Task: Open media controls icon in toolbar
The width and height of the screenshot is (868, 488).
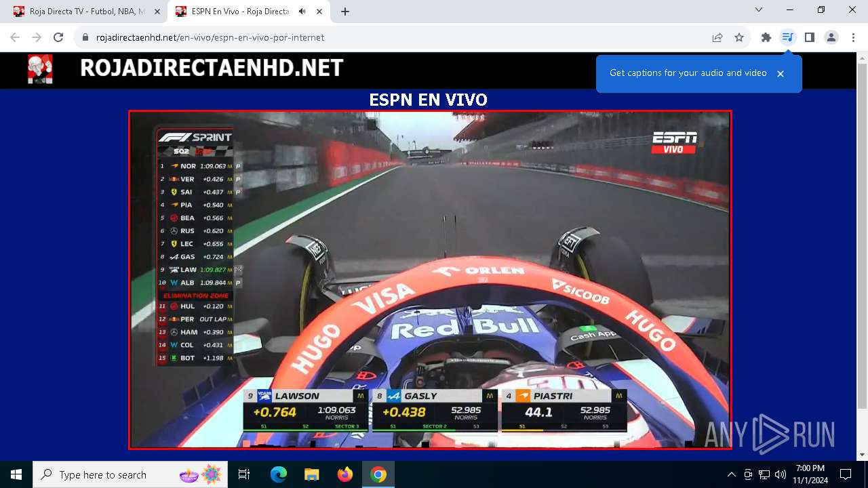Action: (x=787, y=37)
